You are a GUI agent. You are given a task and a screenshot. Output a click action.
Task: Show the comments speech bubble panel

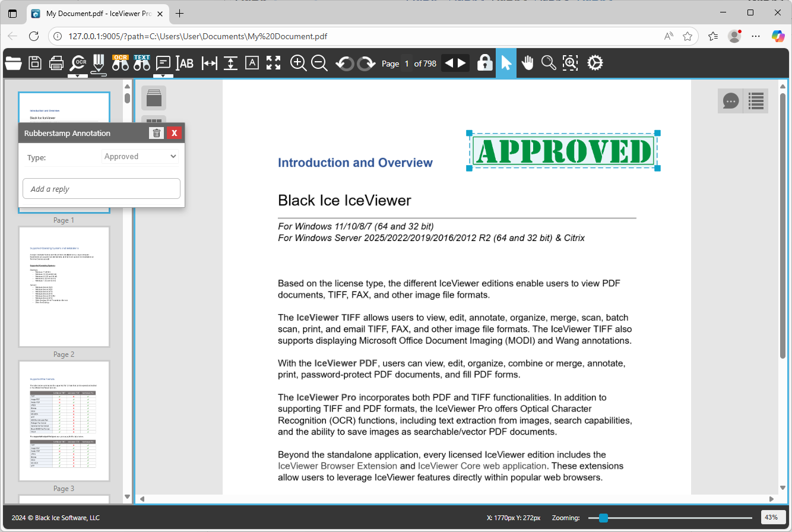coord(731,101)
